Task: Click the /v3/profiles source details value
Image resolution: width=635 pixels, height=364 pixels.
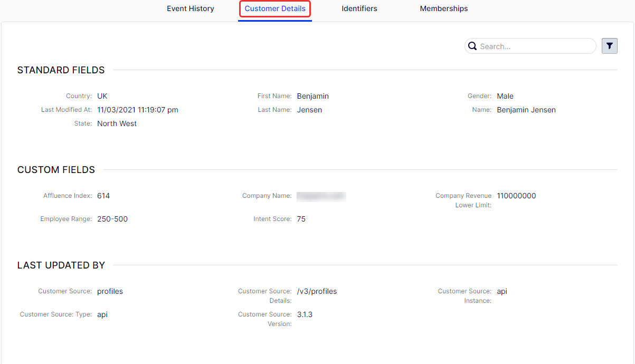Action: pyautogui.click(x=317, y=291)
